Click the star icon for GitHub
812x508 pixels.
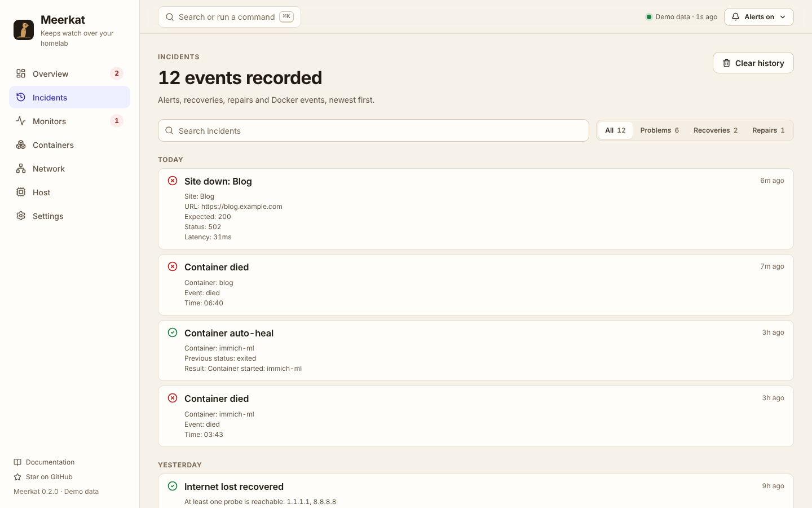tap(17, 476)
